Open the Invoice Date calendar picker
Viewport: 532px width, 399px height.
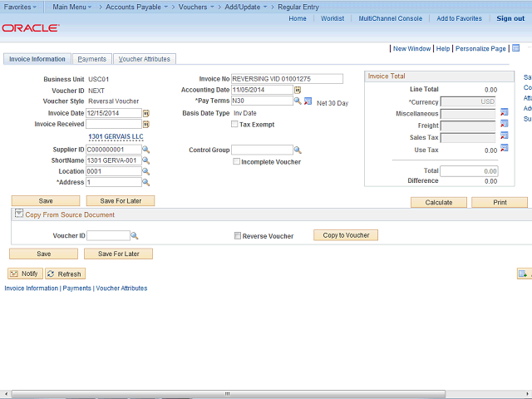point(146,113)
